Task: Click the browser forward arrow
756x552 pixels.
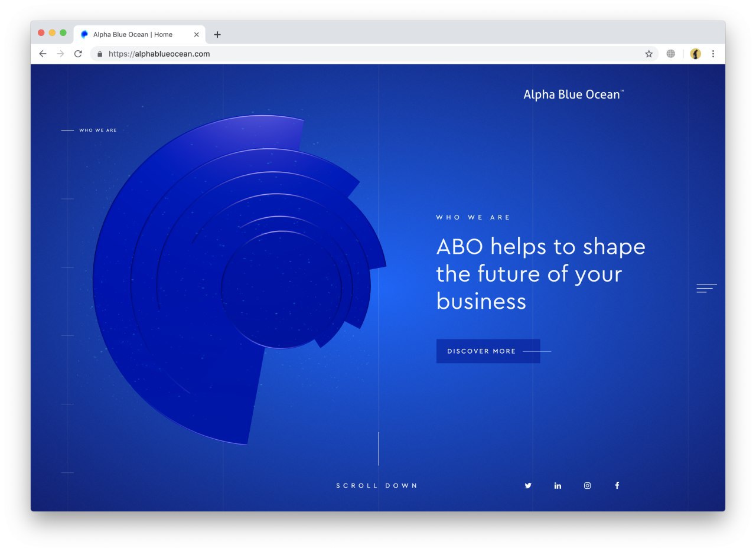Action: tap(60, 54)
